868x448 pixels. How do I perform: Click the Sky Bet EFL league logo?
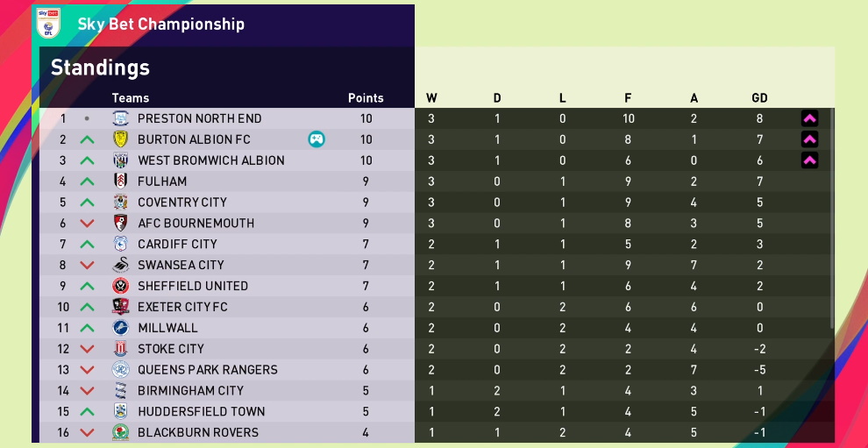coord(49,24)
